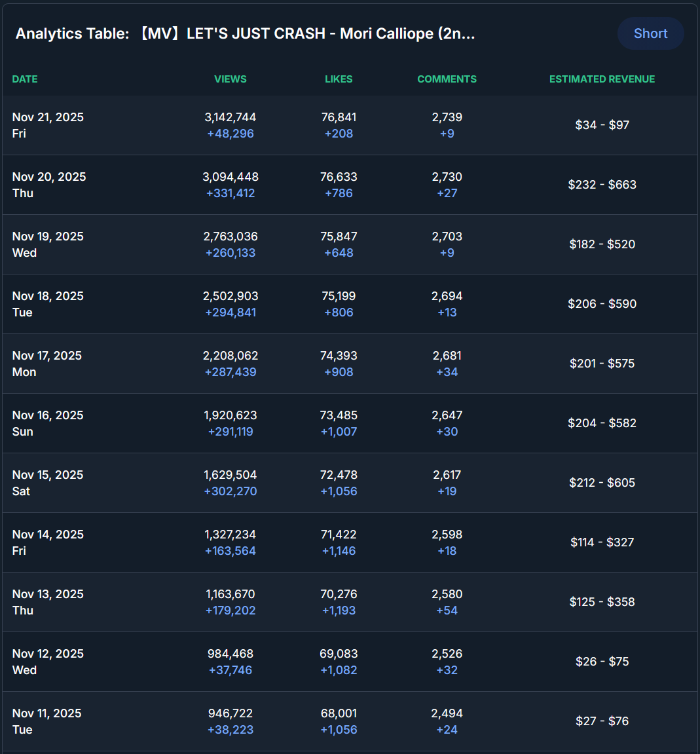Click views change +294,841
Viewport: 700px width, 754px height.
[x=230, y=312]
